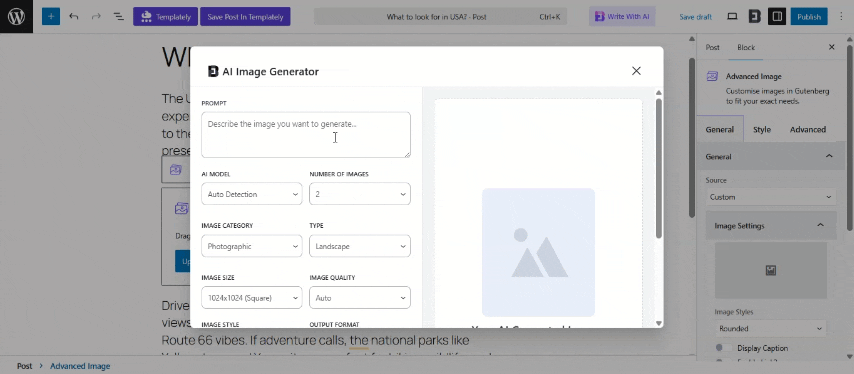Open the top bar options menu
This screenshot has height=374, width=854.
841,16
